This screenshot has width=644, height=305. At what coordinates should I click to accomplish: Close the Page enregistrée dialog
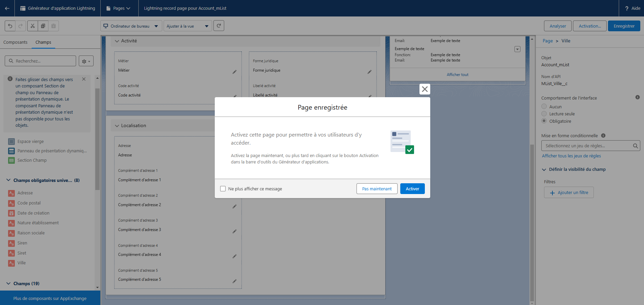[425, 89]
